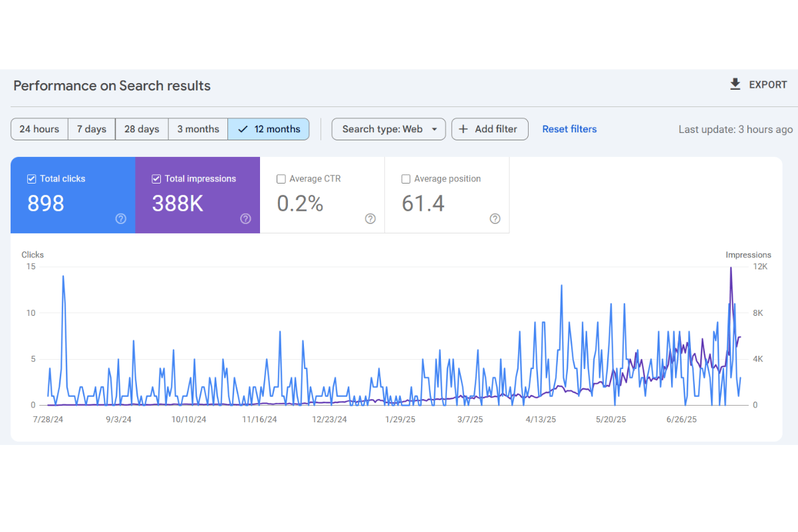Viewport: 798px width, 532px height.
Task: Uncheck the Total impressions checkbox
Action: 156,179
